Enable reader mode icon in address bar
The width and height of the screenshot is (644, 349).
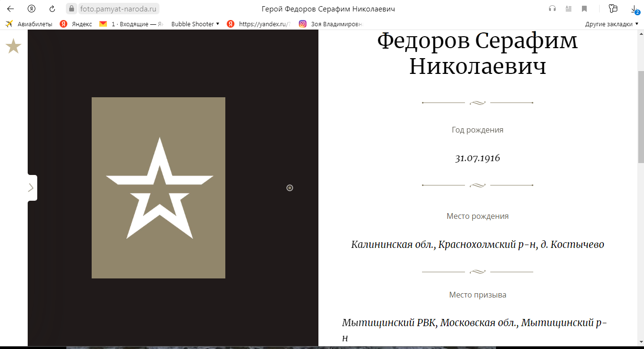[568, 9]
